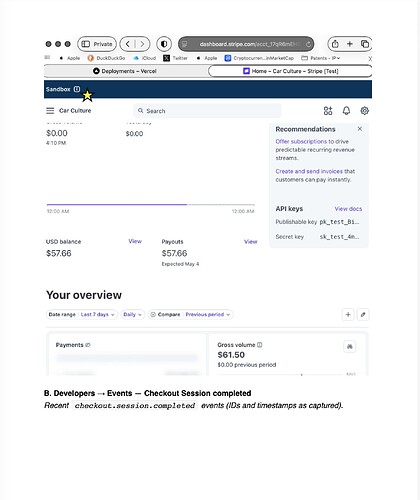Open the CoinMarketCap bookmark

[259, 58]
